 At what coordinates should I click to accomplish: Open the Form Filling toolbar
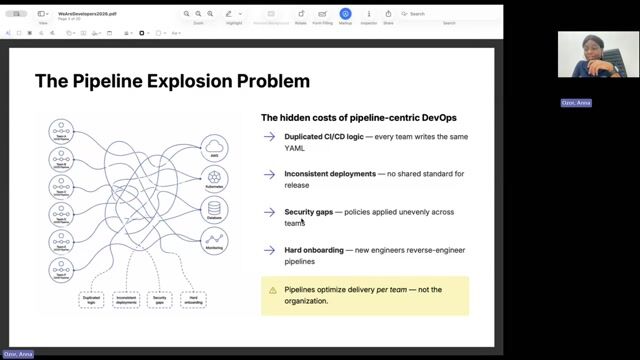click(322, 14)
